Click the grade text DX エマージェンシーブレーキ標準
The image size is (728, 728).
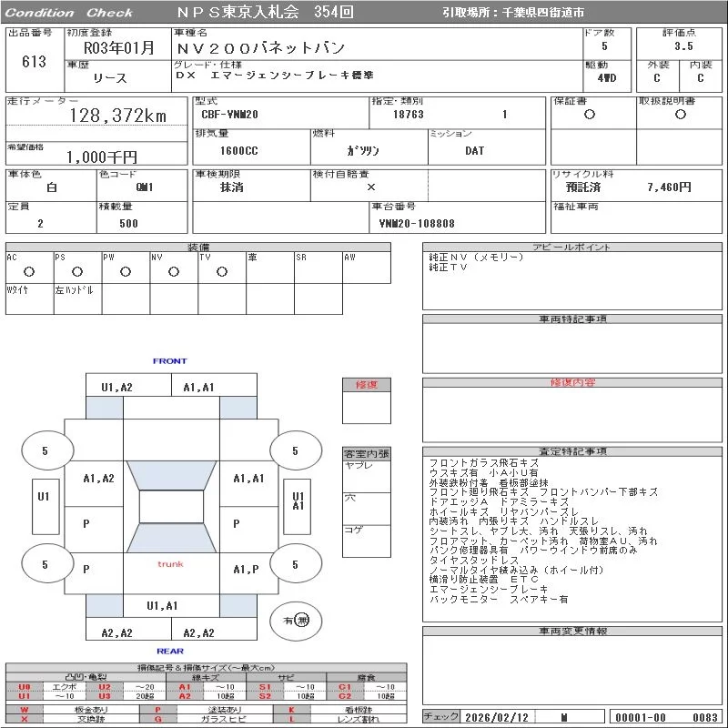[275, 76]
